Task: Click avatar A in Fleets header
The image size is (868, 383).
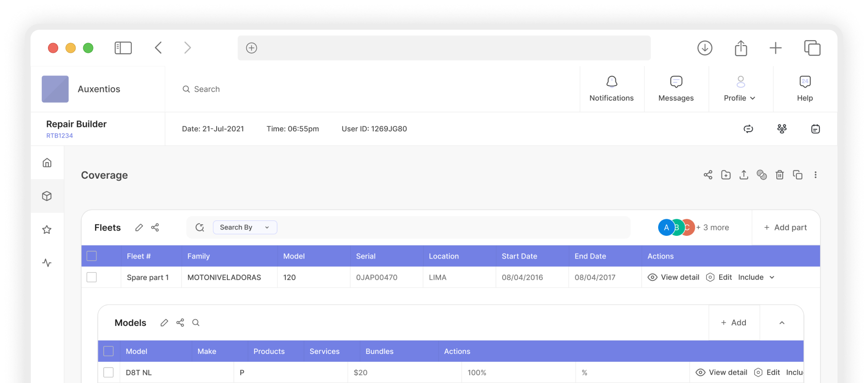Action: coord(666,228)
